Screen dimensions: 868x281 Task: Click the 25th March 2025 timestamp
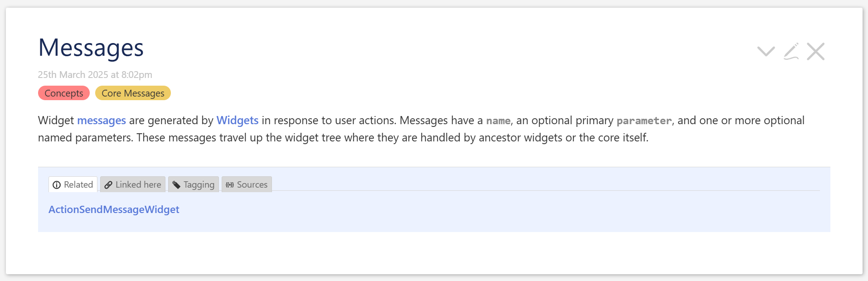(x=95, y=75)
